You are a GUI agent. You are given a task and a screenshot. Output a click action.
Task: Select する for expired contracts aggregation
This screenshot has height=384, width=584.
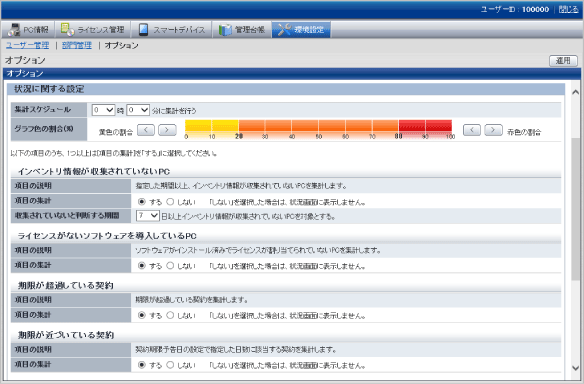(142, 315)
